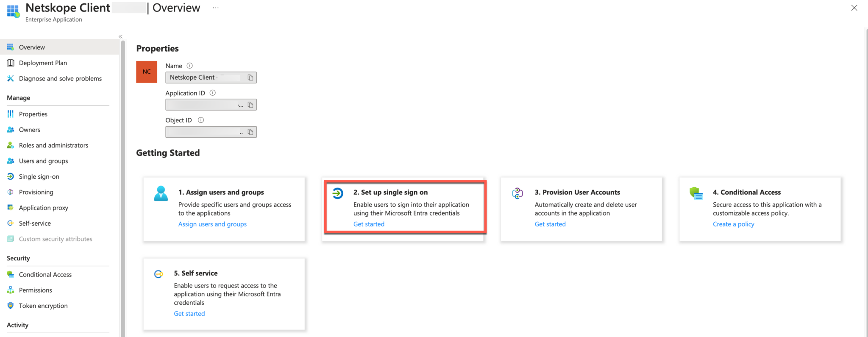The width and height of the screenshot is (868, 337).
Task: Click the Set up single sign on icon
Action: [338, 193]
